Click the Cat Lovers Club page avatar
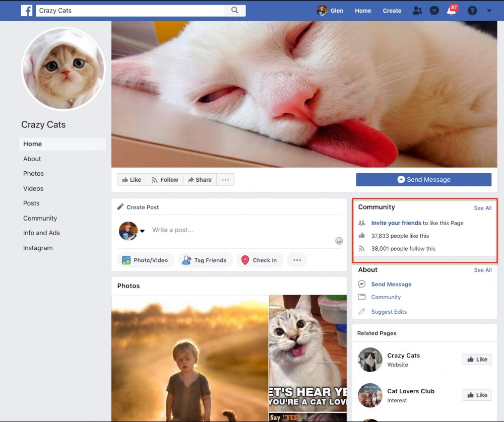The image size is (504, 422). (370, 395)
